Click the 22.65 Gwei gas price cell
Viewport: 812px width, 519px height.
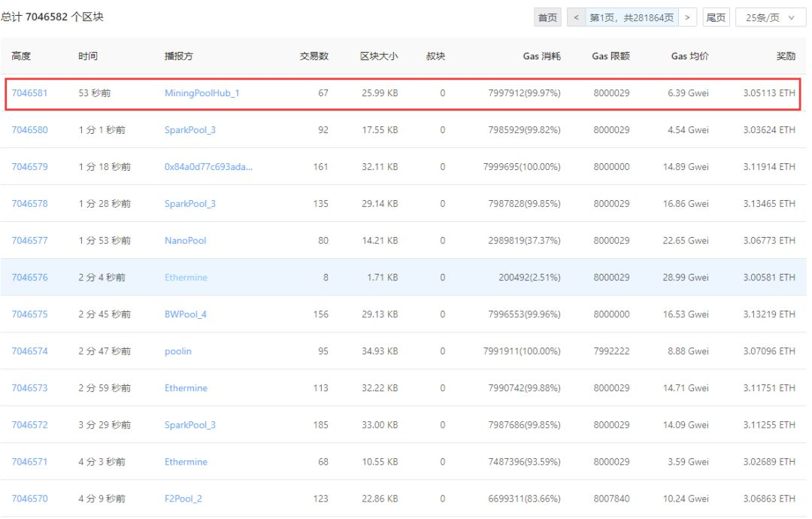[x=686, y=241]
